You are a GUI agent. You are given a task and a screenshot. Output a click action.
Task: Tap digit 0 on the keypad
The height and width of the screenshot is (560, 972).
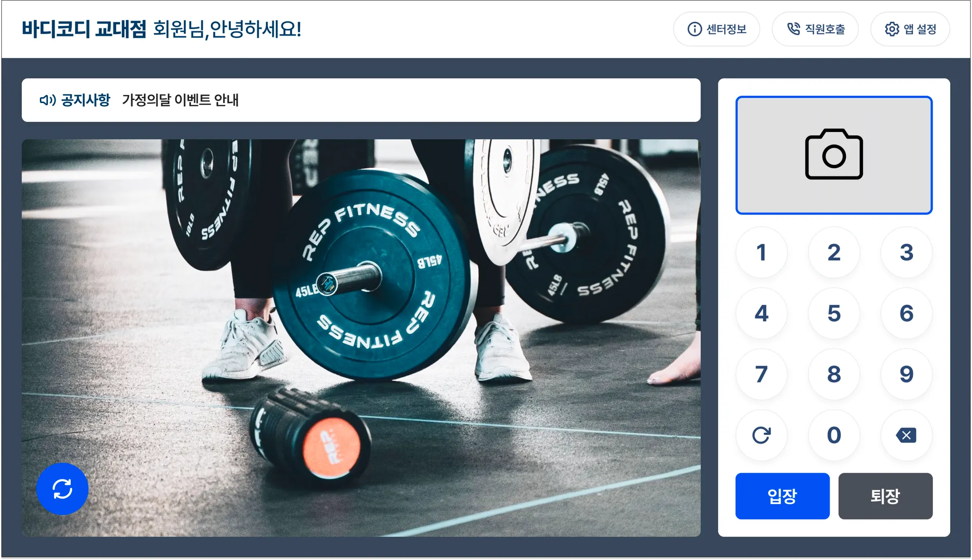(x=834, y=435)
